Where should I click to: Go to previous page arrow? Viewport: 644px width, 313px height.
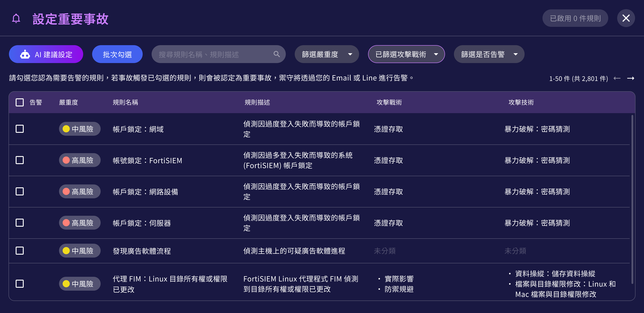pos(617,78)
